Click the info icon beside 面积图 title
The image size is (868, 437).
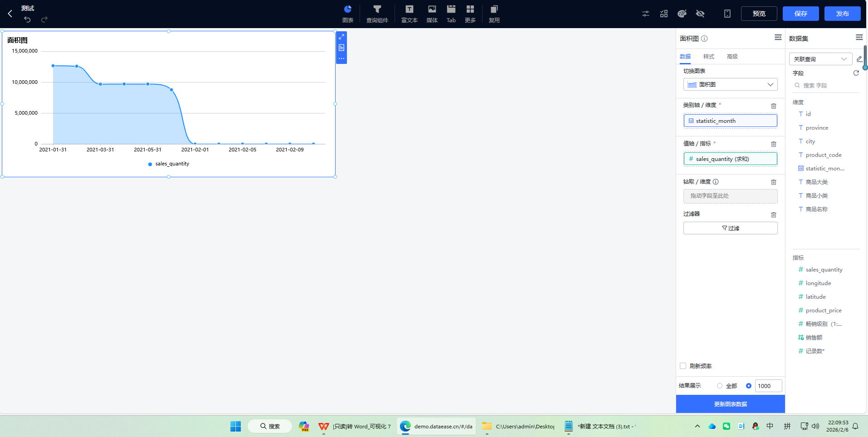704,39
